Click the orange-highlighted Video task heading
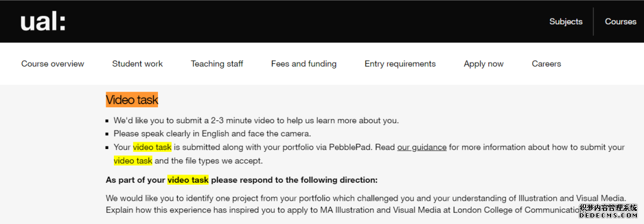Viewport: 644px width, 224px height. pyautogui.click(x=132, y=99)
